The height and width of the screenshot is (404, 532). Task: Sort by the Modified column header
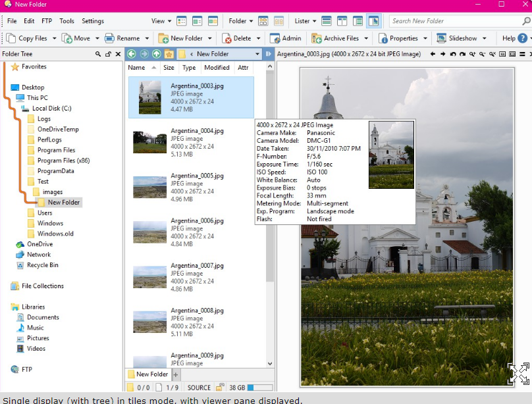[x=217, y=68]
